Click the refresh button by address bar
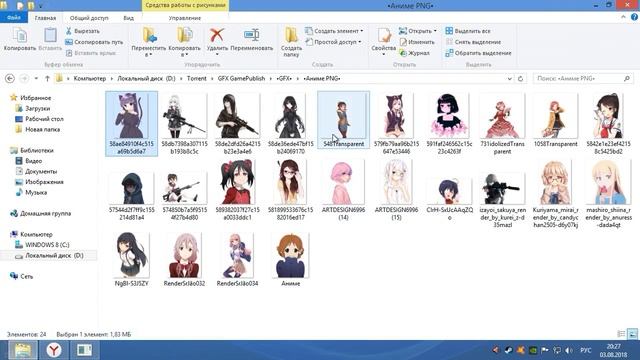Viewport: 640px width, 360px height. (520, 78)
